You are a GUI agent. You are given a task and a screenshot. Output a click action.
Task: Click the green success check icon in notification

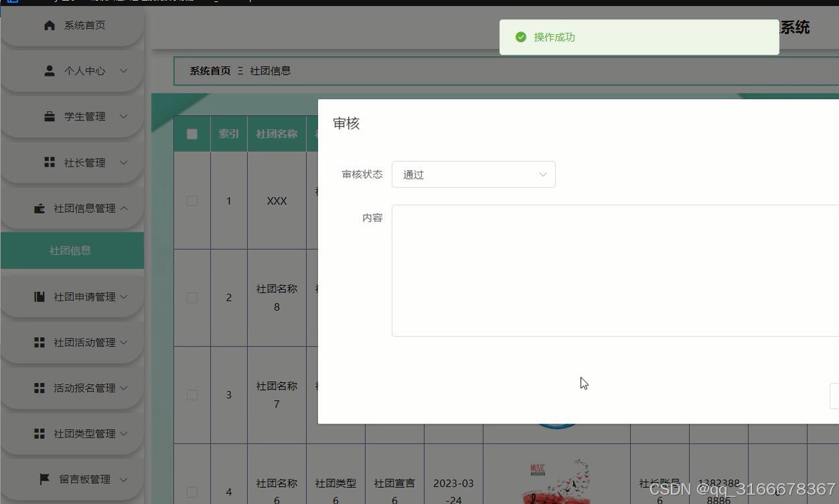click(521, 37)
